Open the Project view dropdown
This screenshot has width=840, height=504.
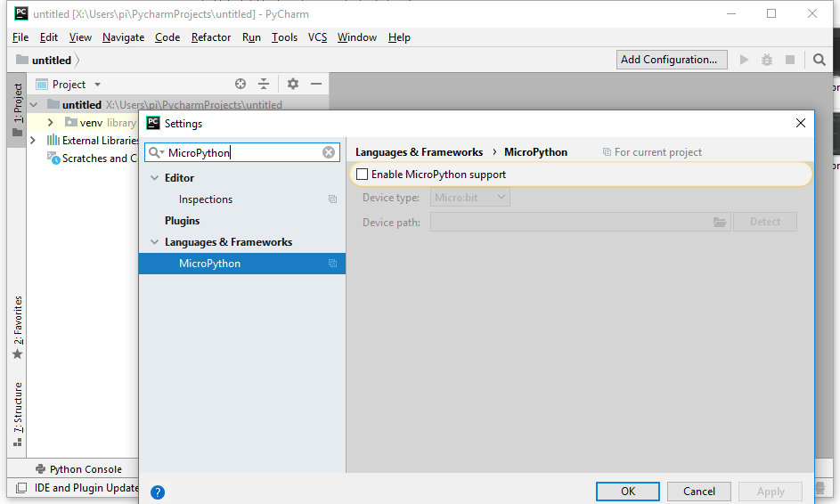pyautogui.click(x=98, y=85)
